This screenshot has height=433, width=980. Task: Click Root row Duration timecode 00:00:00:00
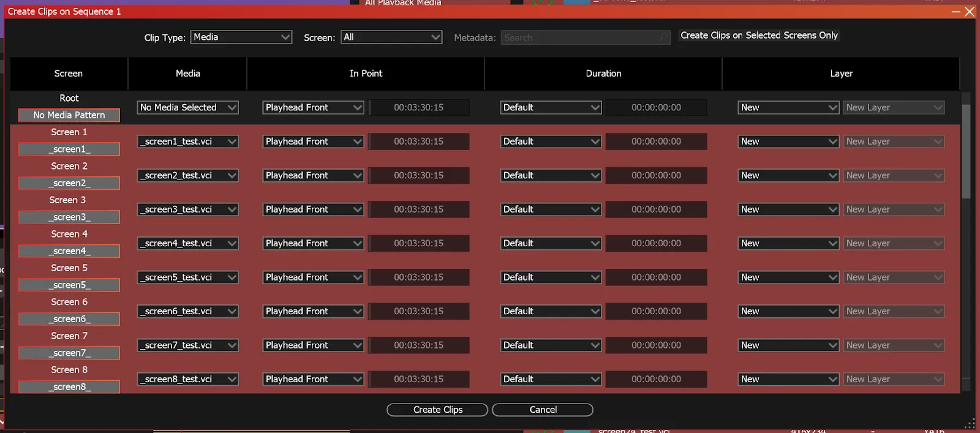pos(656,107)
